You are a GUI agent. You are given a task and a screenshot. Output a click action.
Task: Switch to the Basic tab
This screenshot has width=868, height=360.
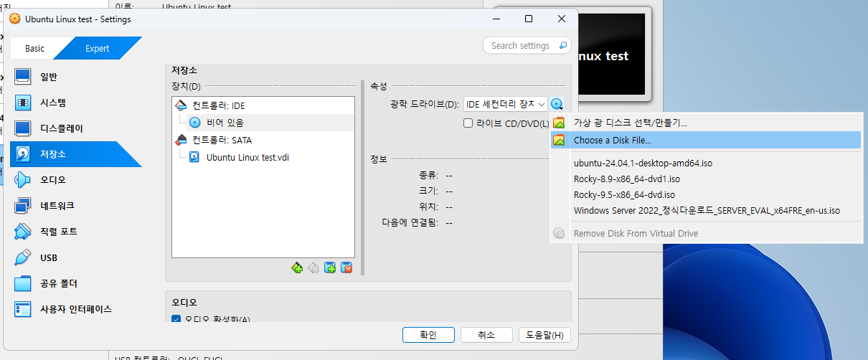click(x=34, y=49)
